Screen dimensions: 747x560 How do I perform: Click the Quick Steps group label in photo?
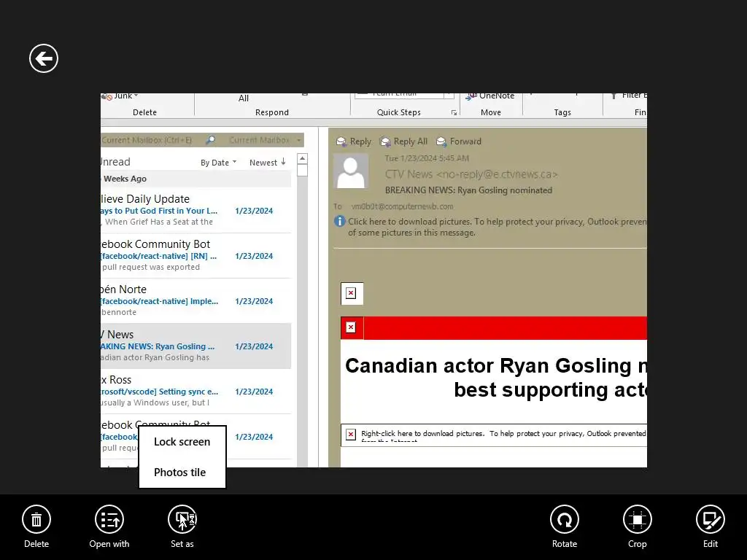pos(399,112)
